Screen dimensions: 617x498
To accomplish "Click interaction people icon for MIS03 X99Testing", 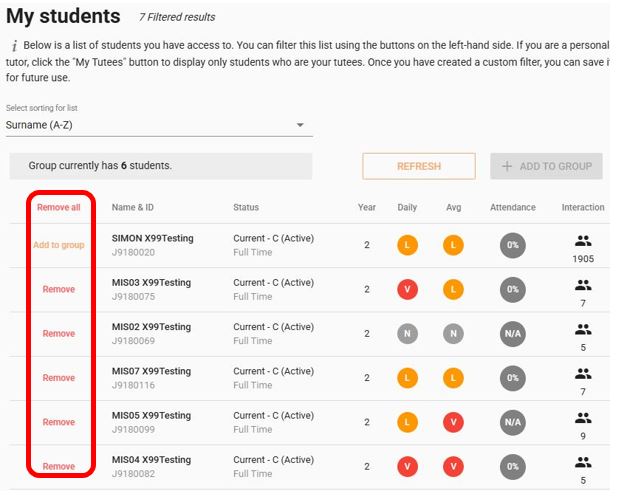I will (583, 285).
